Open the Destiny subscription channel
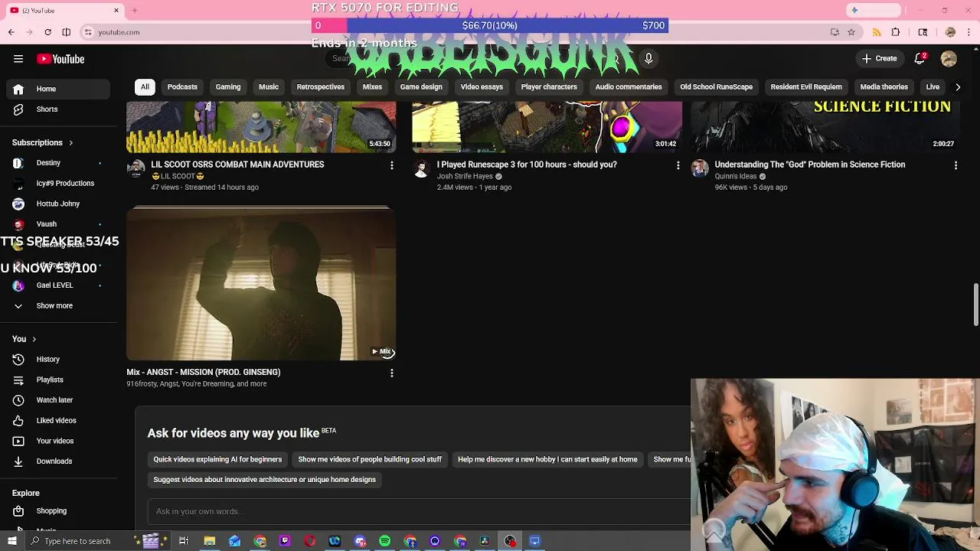980x551 pixels. coord(59,163)
